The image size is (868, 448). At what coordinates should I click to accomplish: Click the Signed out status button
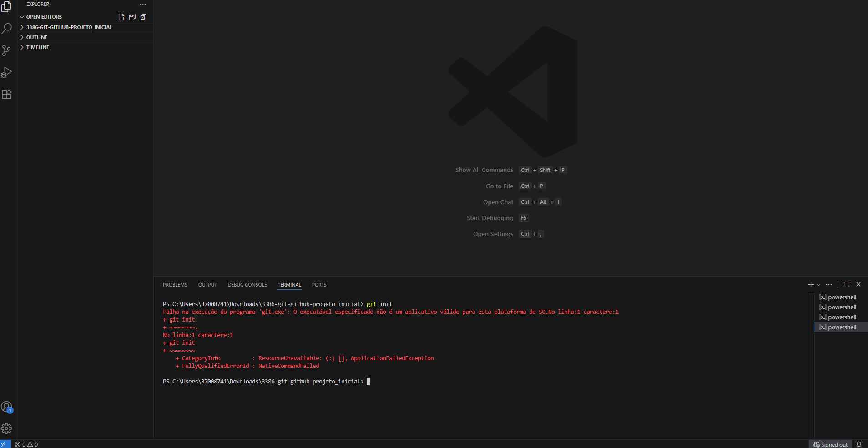tap(831, 444)
